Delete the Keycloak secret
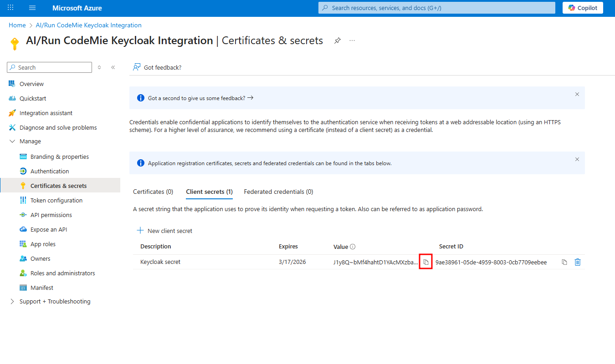Screen dimensions: 615x364 [578, 262]
